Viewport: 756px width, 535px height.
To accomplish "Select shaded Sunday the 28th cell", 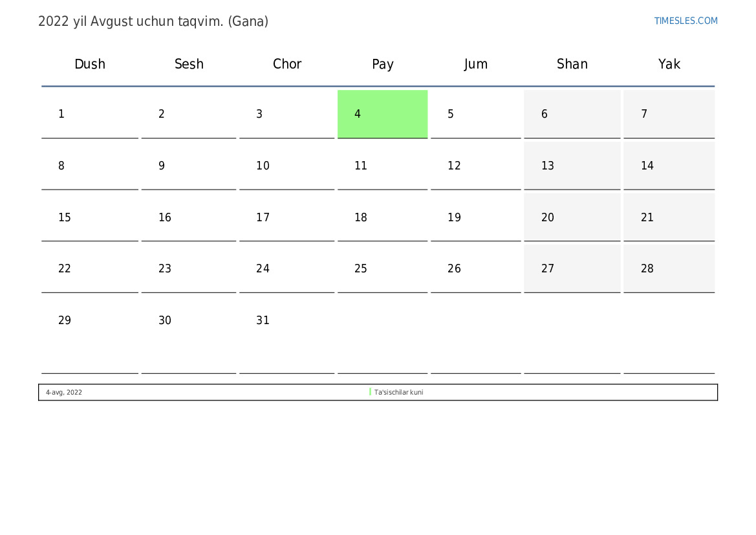I will pos(669,268).
